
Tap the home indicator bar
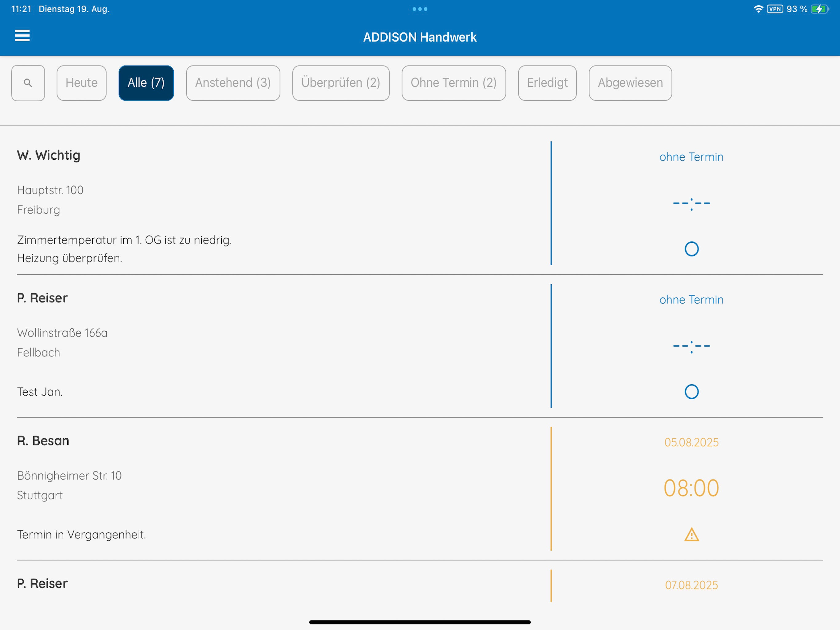pyautogui.click(x=420, y=622)
